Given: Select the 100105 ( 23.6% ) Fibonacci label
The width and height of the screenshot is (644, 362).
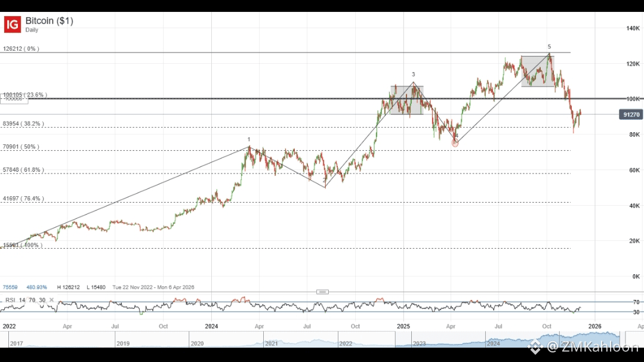Looking at the screenshot, I should pos(24,95).
